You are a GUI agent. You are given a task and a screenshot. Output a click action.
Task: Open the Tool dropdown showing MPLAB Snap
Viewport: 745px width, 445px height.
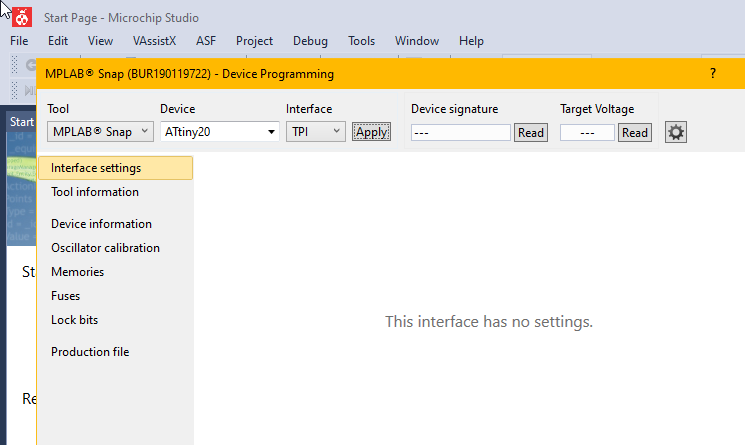pos(100,132)
